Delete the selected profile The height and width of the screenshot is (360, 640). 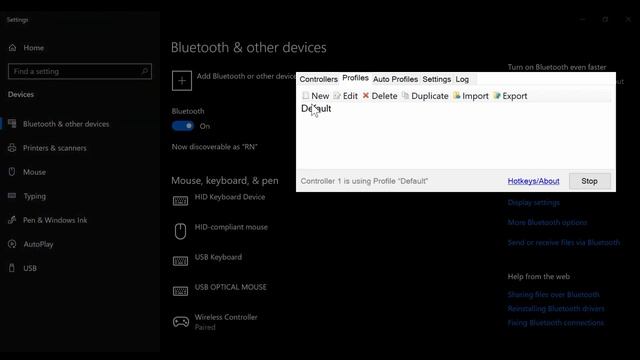(380, 96)
